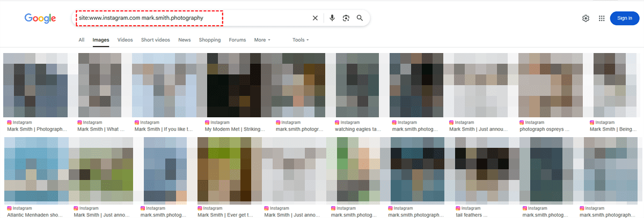
Task: Open 'Mark Smith | What ...' result link
Action: [101, 129]
